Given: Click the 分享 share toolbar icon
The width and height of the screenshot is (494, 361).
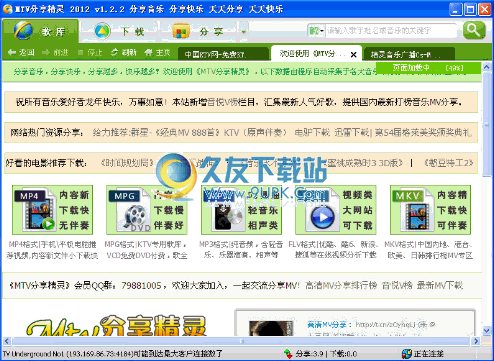Looking at the screenshot, I should (181, 31).
